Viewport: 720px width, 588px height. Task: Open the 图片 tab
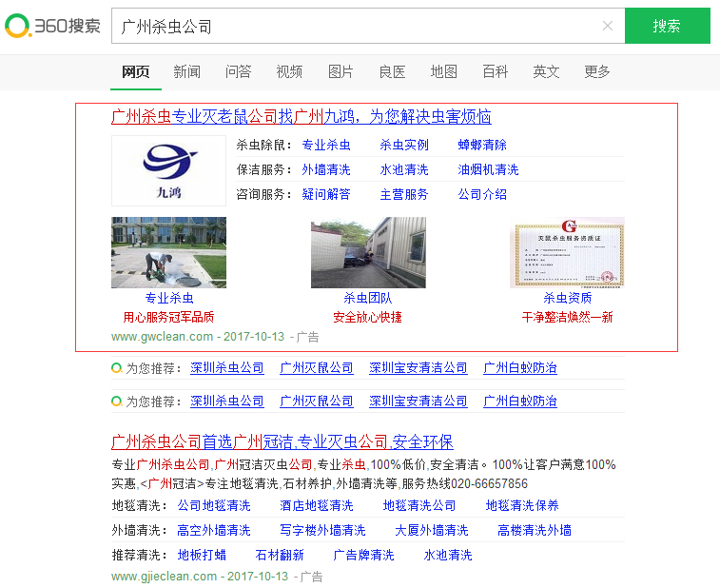[x=341, y=72]
